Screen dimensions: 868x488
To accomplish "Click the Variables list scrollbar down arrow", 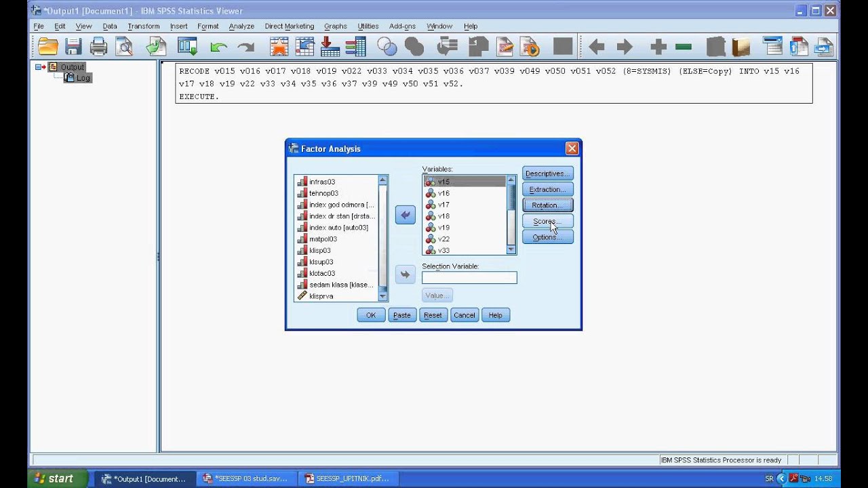I will click(511, 250).
